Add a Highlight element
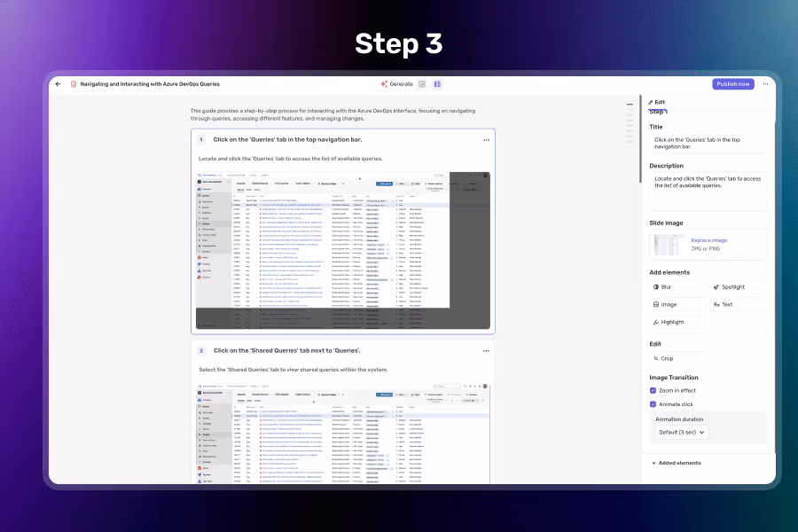 click(x=677, y=322)
